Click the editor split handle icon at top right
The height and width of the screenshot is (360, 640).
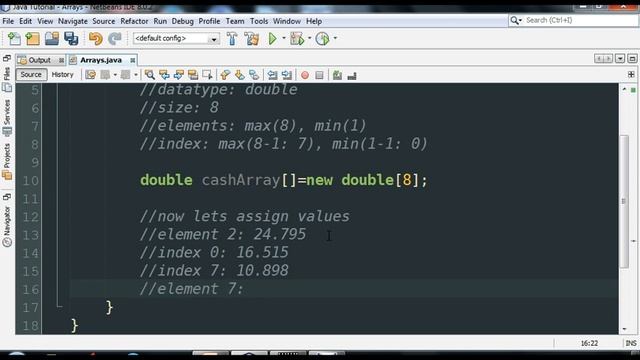tap(631, 75)
